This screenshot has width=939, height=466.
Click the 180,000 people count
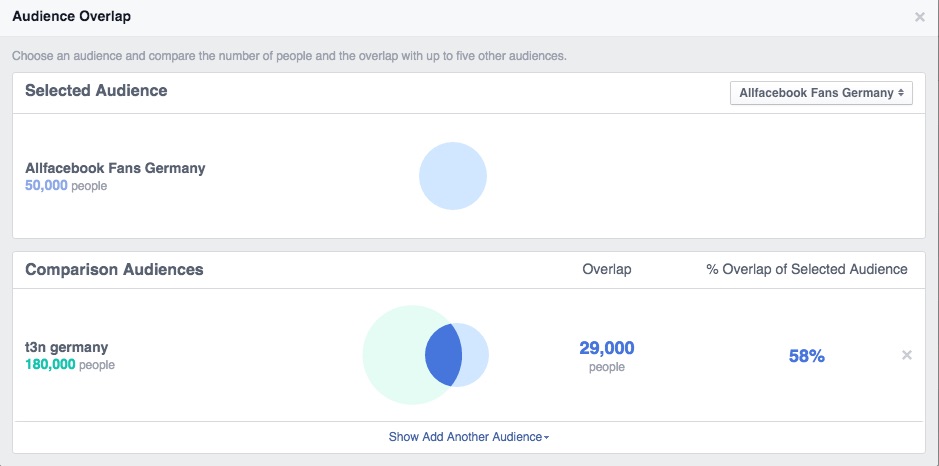pos(69,364)
